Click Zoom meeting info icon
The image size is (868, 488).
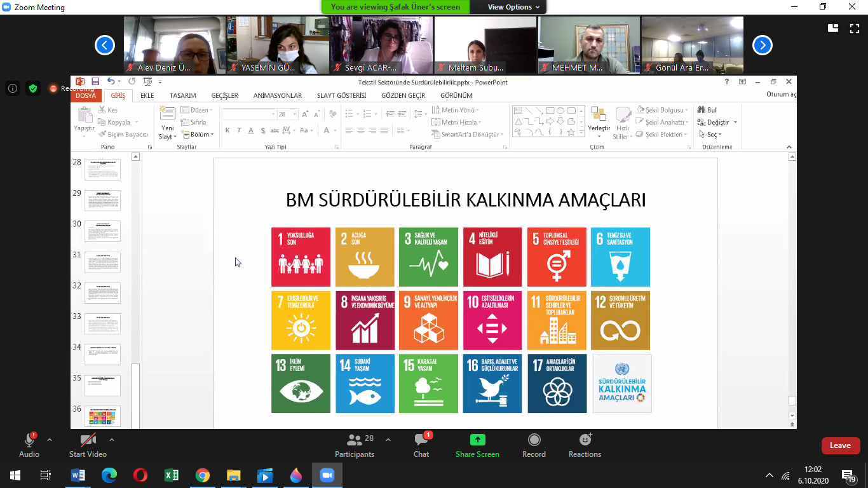13,88
